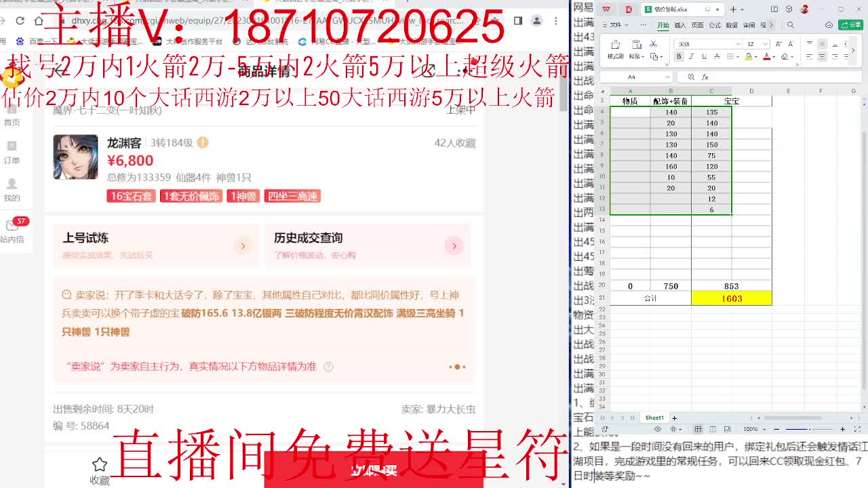Toggle Bold formatting
This screenshot has height=488, width=868.
pos(679,56)
